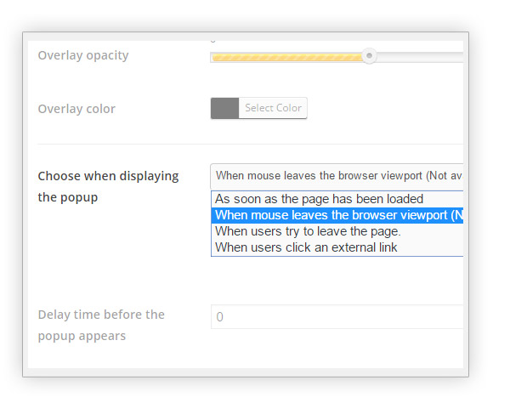
Task: Click the "Choose when displaying the popup" label
Action: pyautogui.click(x=108, y=186)
